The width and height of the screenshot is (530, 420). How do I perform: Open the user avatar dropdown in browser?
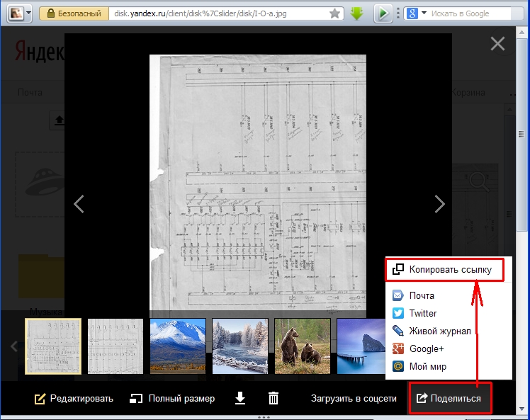click(20, 13)
